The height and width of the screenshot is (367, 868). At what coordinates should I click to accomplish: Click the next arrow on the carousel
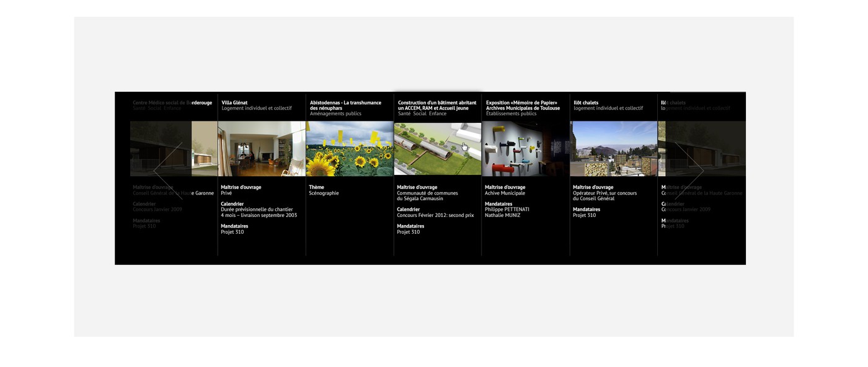(690, 170)
